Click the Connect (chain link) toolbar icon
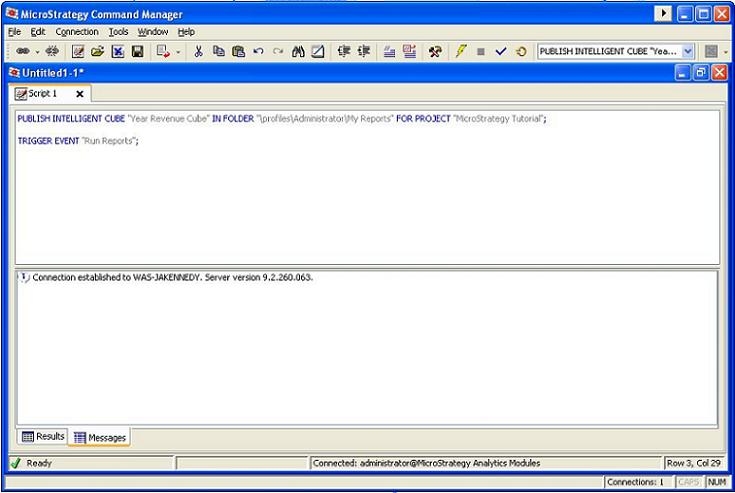735x493 pixels. click(x=21, y=52)
